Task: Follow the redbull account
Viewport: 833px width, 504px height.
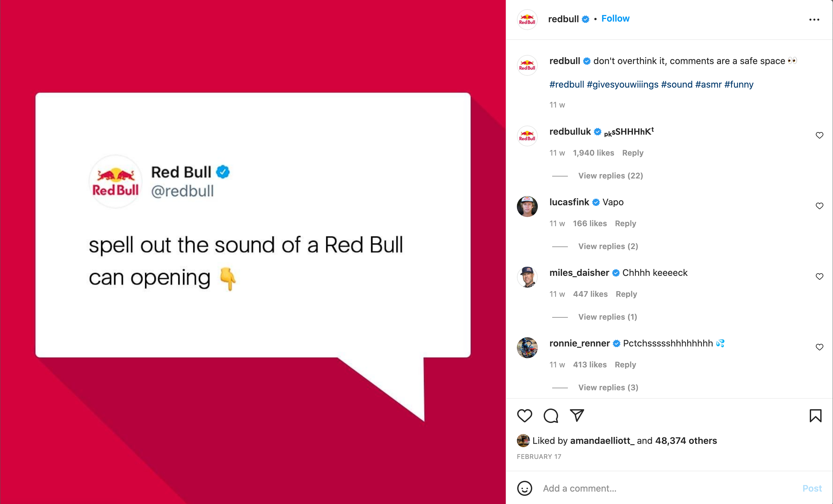Action: [615, 19]
